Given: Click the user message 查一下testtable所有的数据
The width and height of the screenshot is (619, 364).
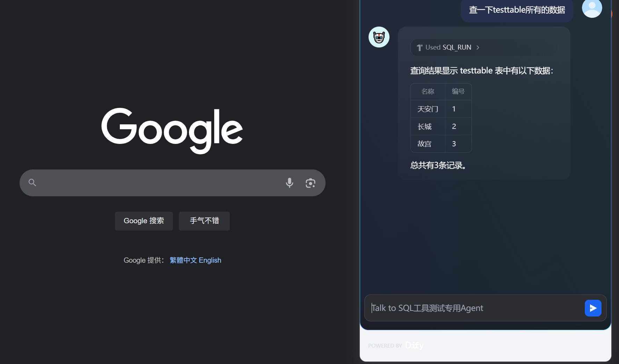Looking at the screenshot, I should [x=517, y=10].
